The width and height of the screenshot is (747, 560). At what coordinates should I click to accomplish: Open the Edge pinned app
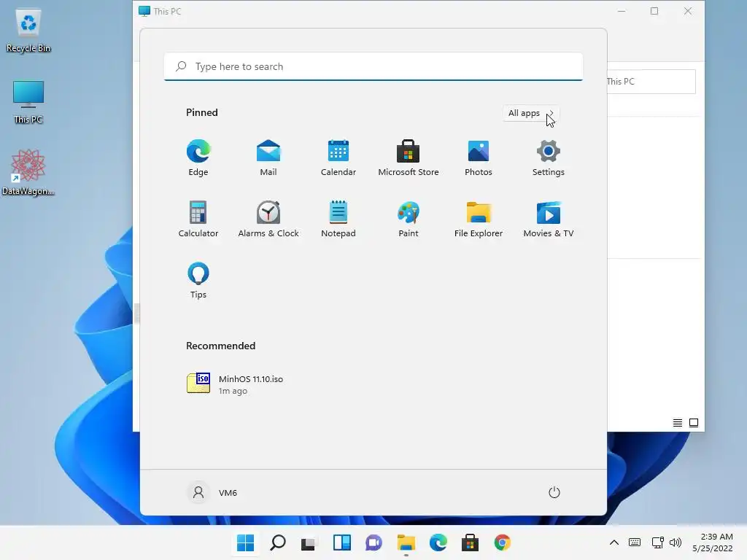[x=198, y=157]
